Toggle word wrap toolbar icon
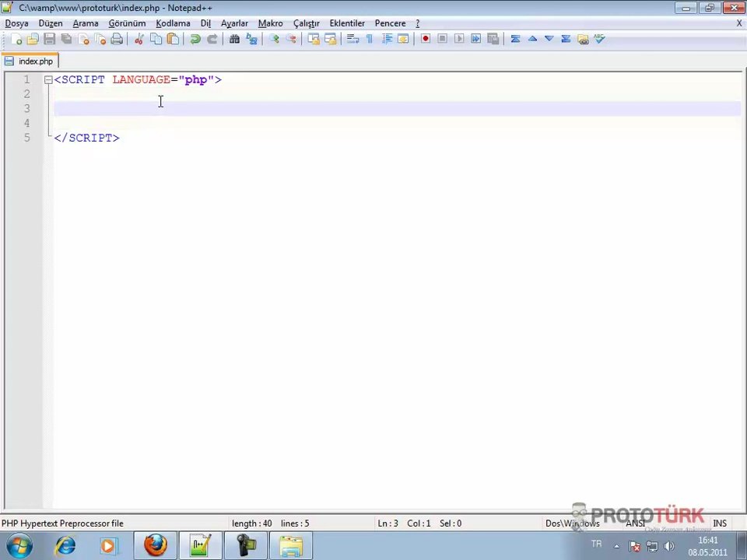The image size is (747, 560). point(352,39)
